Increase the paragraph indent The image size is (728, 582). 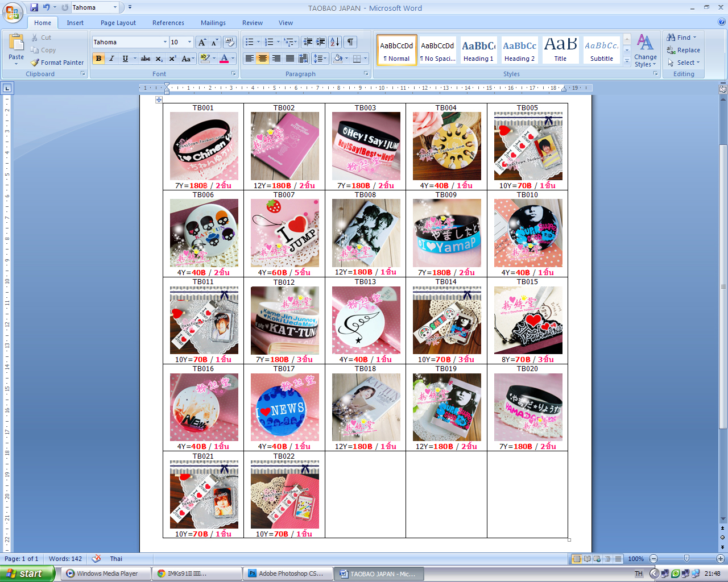tap(320, 42)
